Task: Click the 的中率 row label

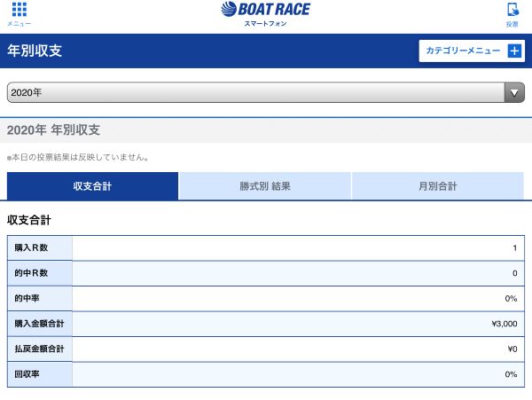Action: point(28,299)
